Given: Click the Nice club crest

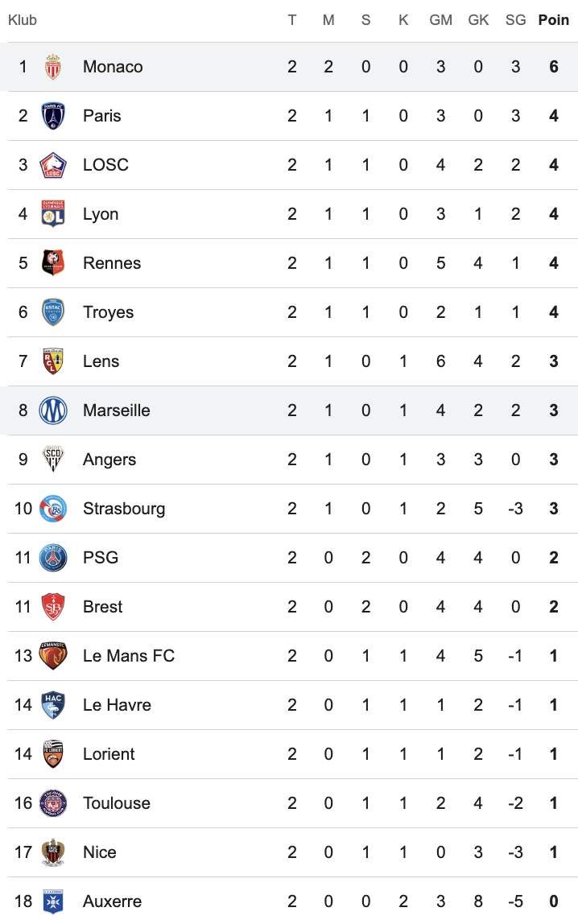Looking at the screenshot, I should tap(53, 852).
